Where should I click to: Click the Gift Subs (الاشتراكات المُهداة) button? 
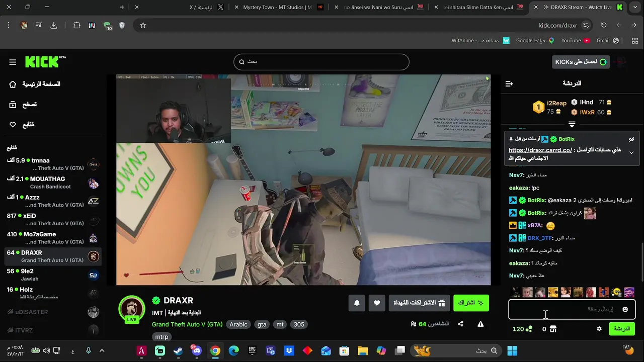pyautogui.click(x=419, y=303)
